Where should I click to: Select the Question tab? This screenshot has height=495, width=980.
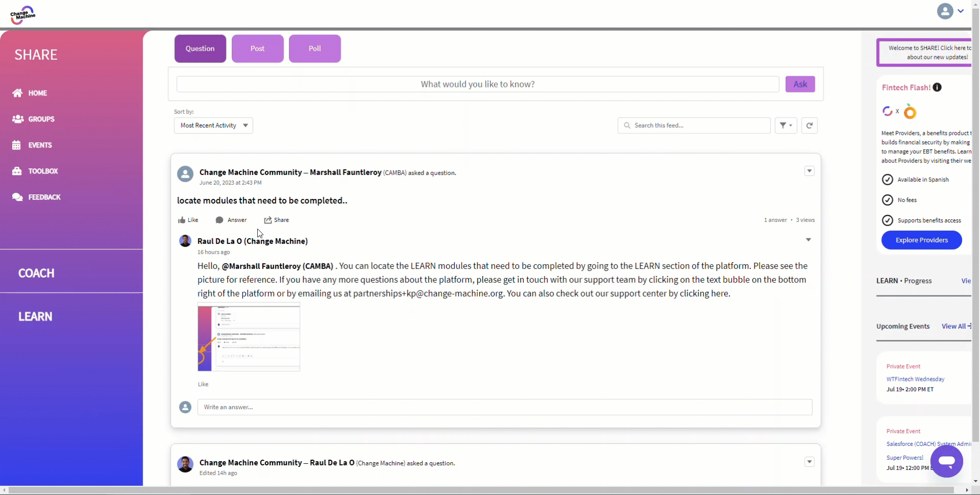tap(200, 49)
